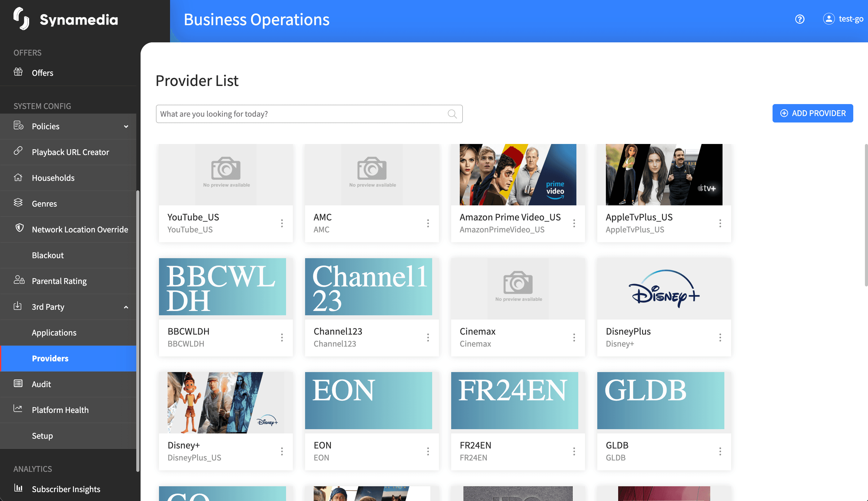Click the Policies document icon
Viewport: 868px width, 501px height.
pos(18,125)
